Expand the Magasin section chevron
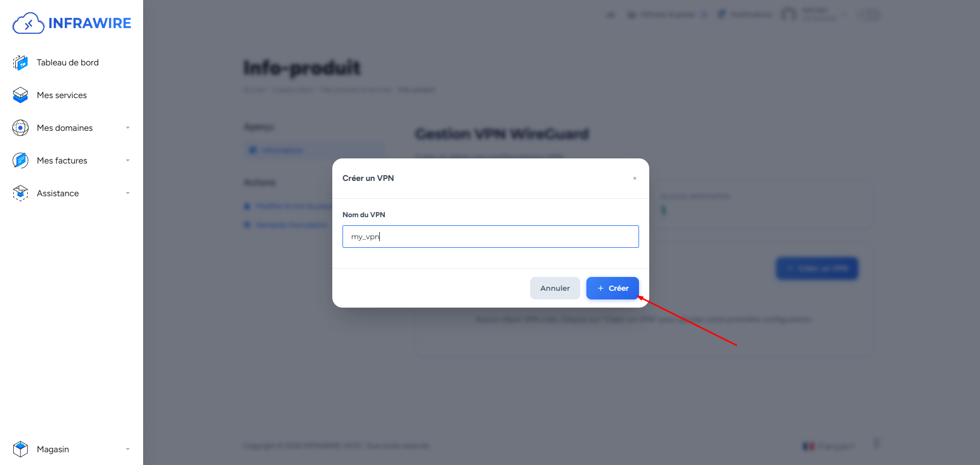This screenshot has width=980, height=465. 127,449
